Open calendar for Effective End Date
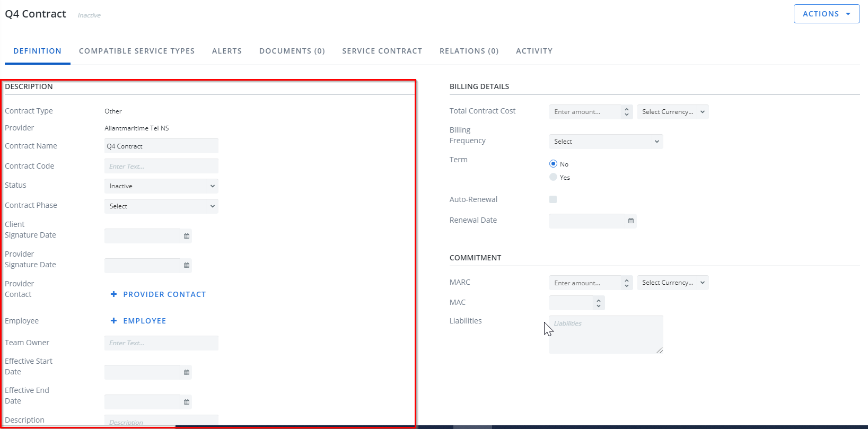868x429 pixels. [187, 402]
